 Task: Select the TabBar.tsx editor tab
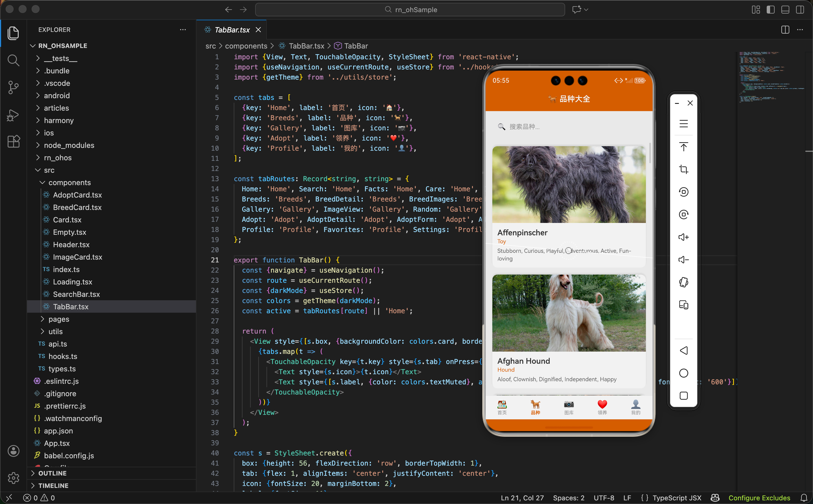pyautogui.click(x=232, y=30)
